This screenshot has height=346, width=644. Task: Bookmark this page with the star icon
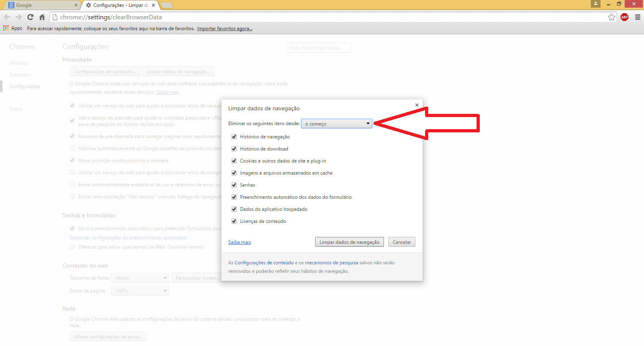(x=611, y=17)
